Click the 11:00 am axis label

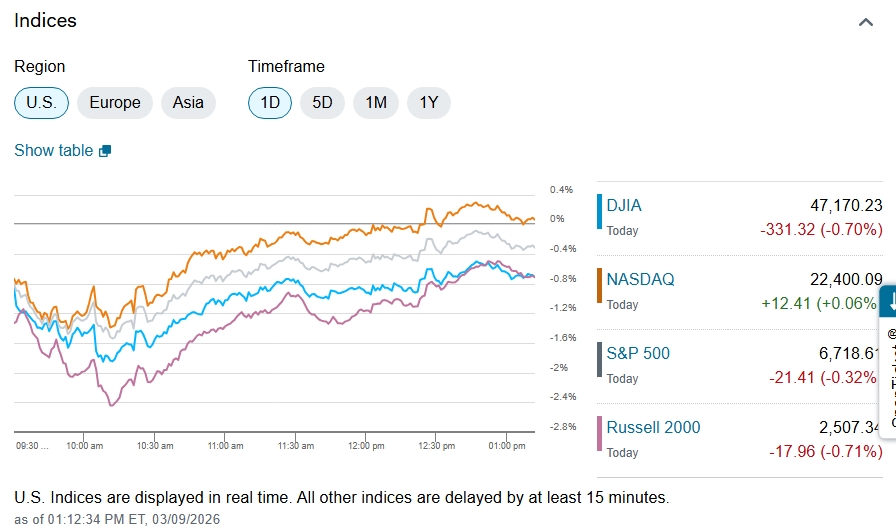tap(225, 446)
